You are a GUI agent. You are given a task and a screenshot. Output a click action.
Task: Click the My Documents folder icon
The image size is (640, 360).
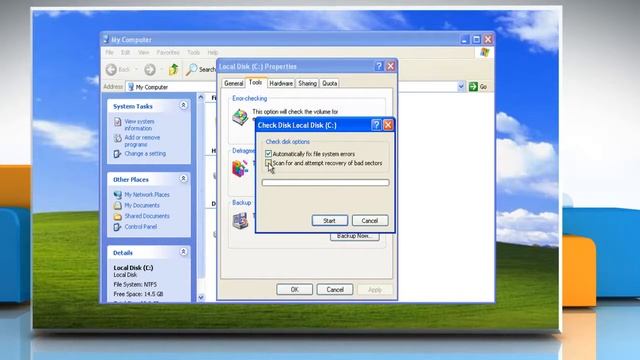click(118, 205)
